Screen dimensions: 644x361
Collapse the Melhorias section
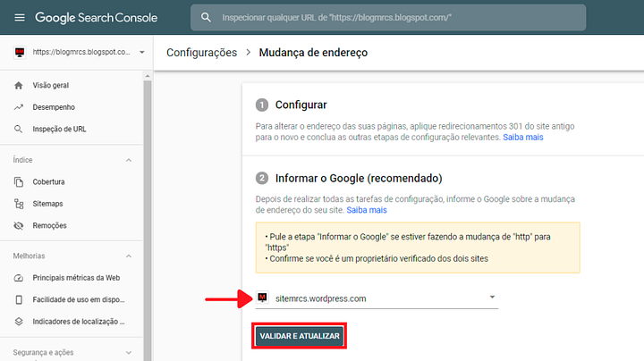(x=129, y=256)
